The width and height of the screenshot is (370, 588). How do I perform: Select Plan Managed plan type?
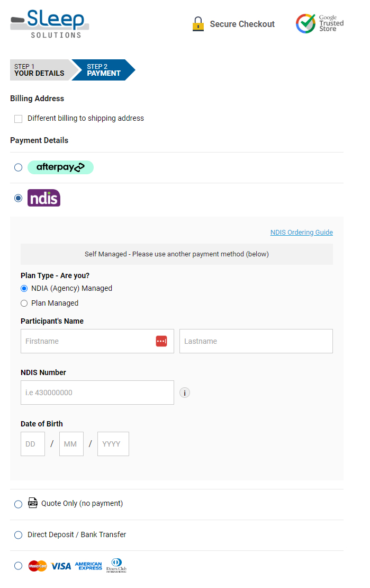point(24,303)
